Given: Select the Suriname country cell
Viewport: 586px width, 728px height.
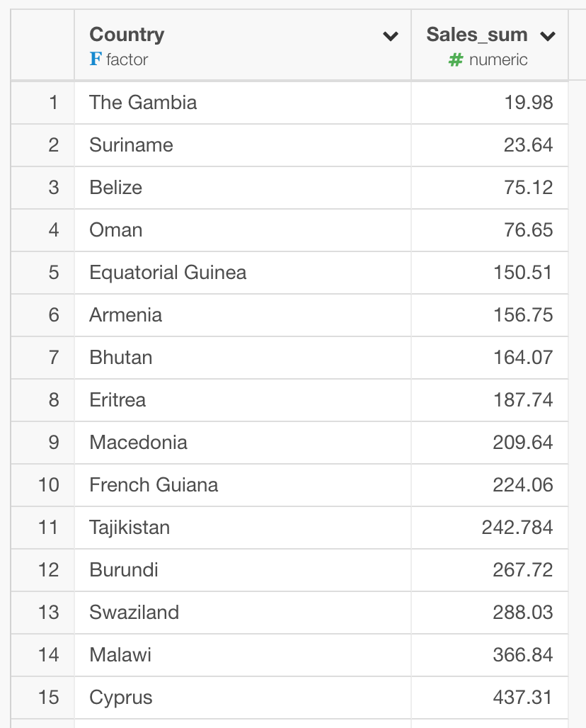Looking at the screenshot, I should [243, 145].
